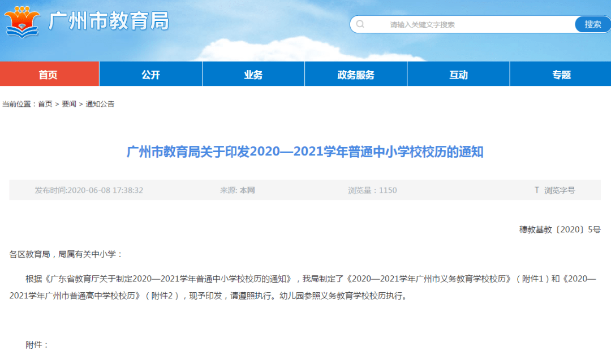Click document number 穗教基教〔2020〕5号

[x=560, y=229]
